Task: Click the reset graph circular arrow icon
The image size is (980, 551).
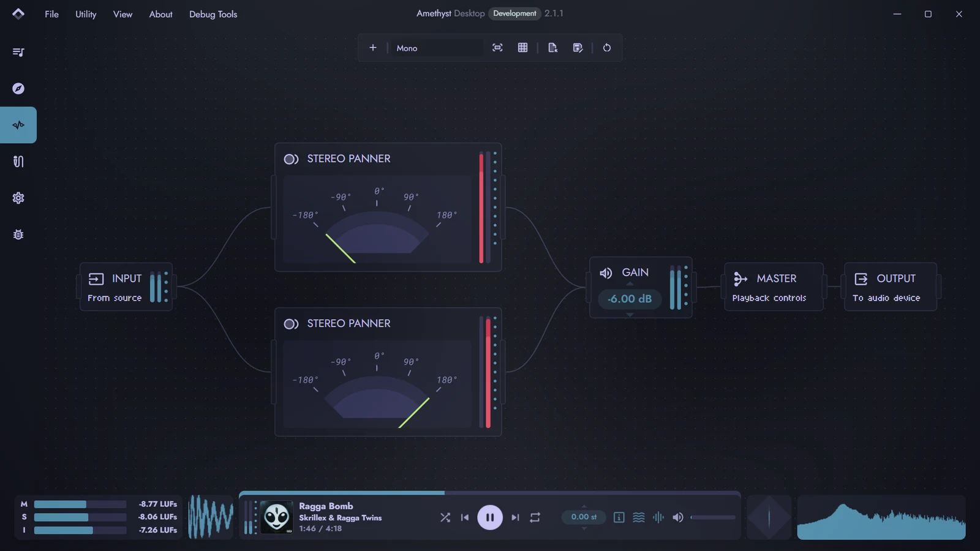Action: [606, 48]
